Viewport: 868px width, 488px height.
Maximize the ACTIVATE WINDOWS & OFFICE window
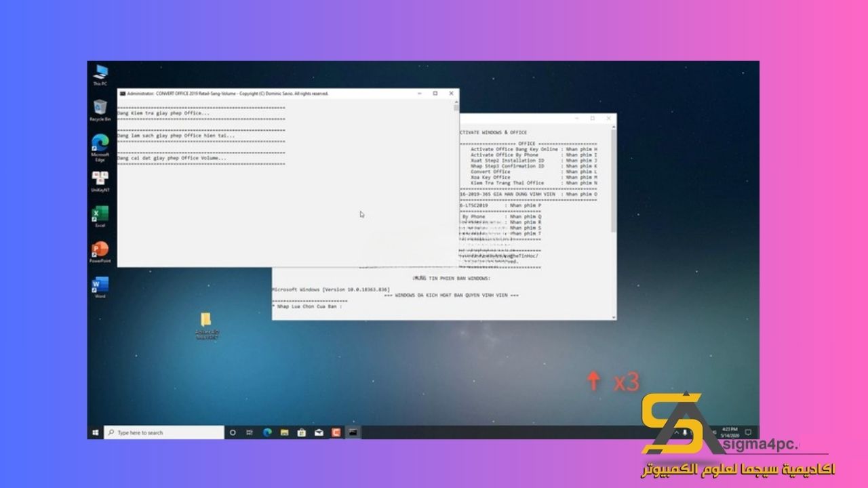(592, 118)
